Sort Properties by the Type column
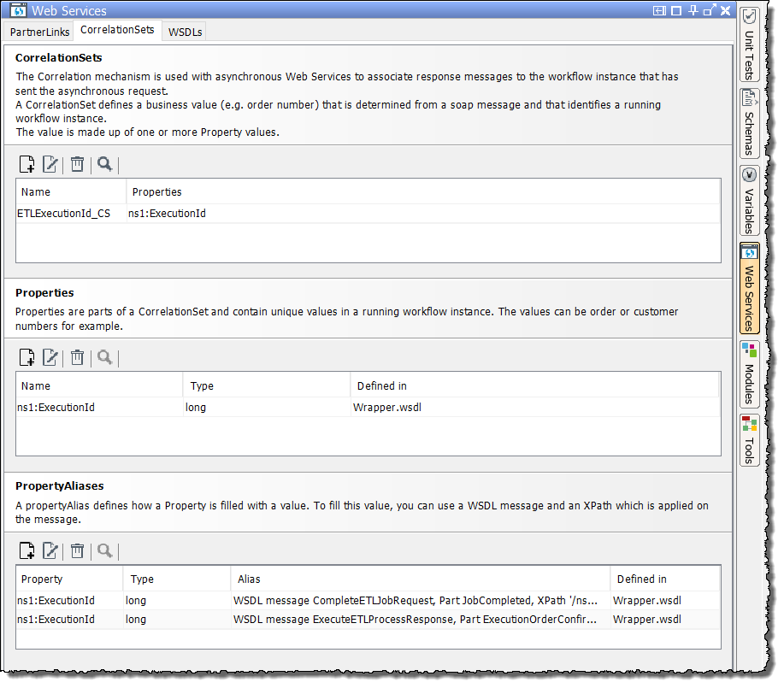784x688 pixels. click(265, 386)
